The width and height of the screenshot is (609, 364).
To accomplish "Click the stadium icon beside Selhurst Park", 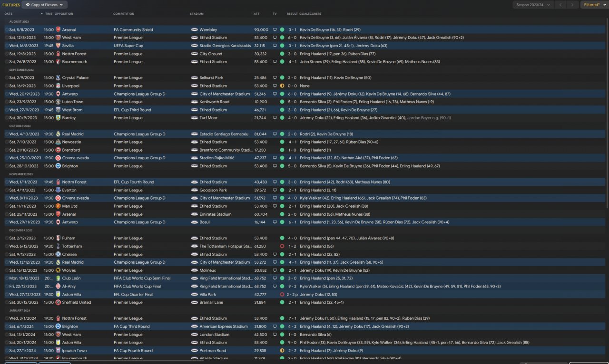I will tap(194, 77).
